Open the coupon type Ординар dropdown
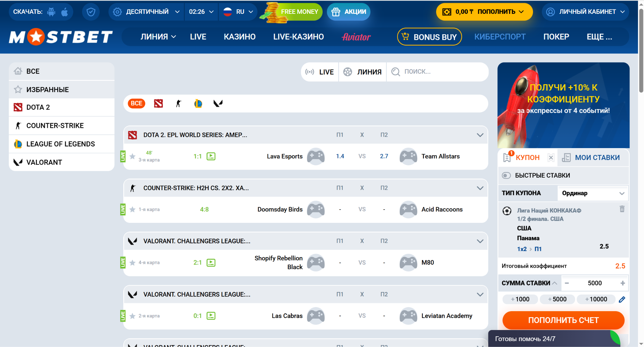Image resolution: width=644 pixels, height=347 pixels. 593,193
